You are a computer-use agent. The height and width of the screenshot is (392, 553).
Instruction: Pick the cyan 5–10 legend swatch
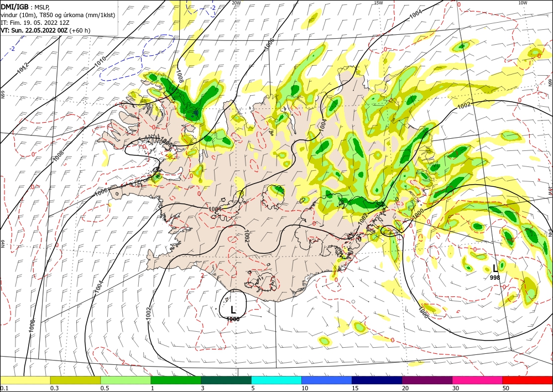(276, 380)
